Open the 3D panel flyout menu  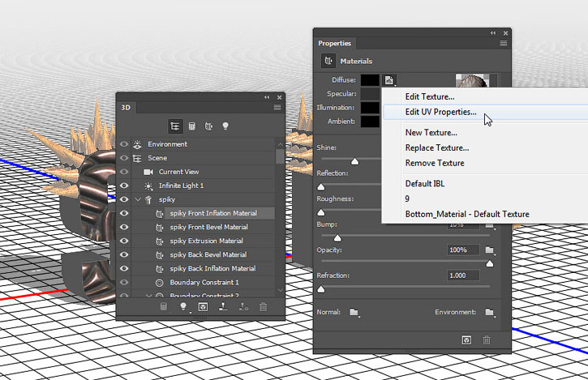[277, 108]
